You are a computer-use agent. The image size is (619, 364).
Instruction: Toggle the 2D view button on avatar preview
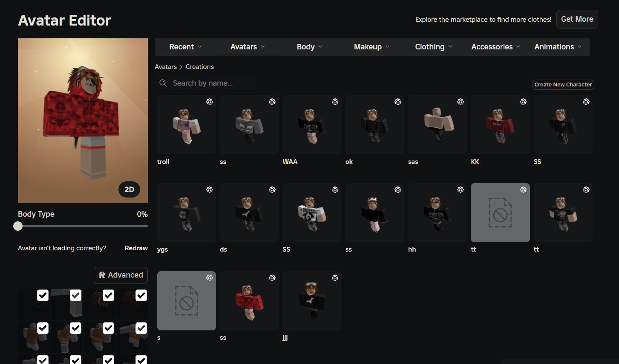[x=129, y=189]
